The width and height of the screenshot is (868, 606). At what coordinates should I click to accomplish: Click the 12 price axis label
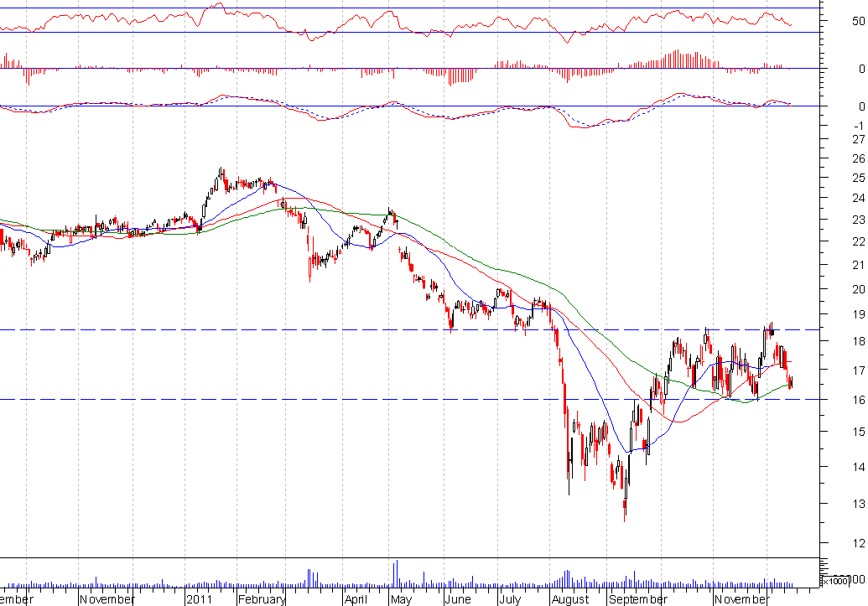858,543
